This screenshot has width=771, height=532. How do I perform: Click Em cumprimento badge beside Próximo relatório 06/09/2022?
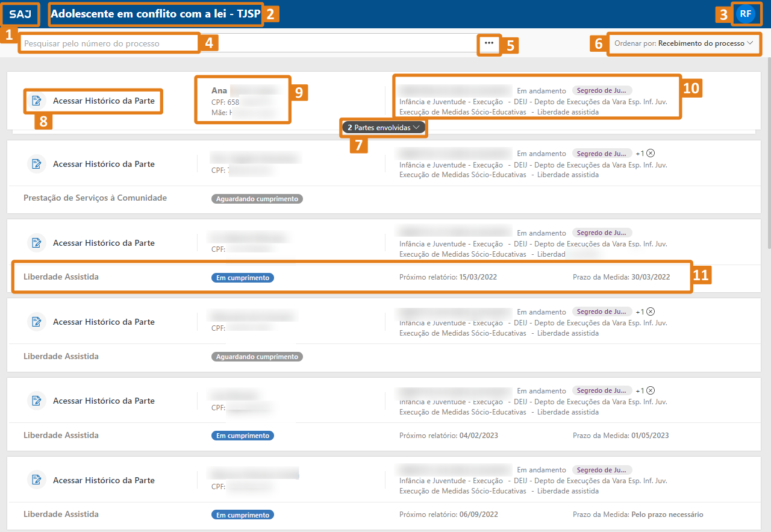(243, 515)
